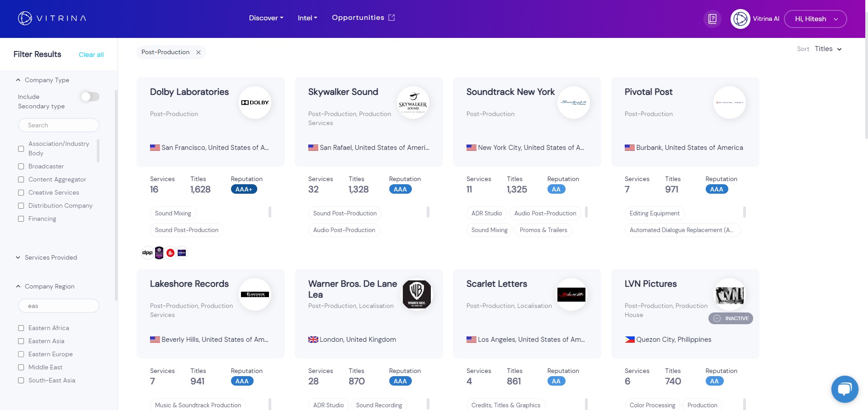The image size is (868, 410).
Task: Open the chat support bubble
Action: (x=844, y=389)
